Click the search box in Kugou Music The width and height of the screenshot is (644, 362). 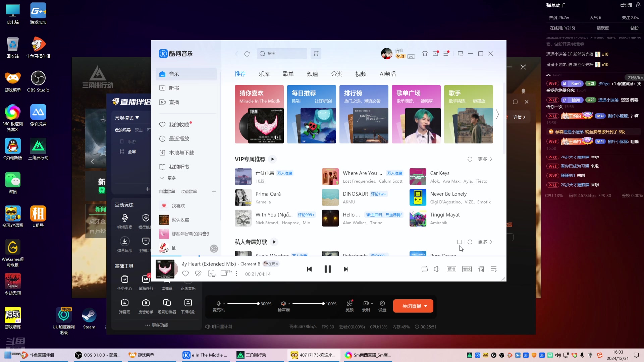pos(282,54)
